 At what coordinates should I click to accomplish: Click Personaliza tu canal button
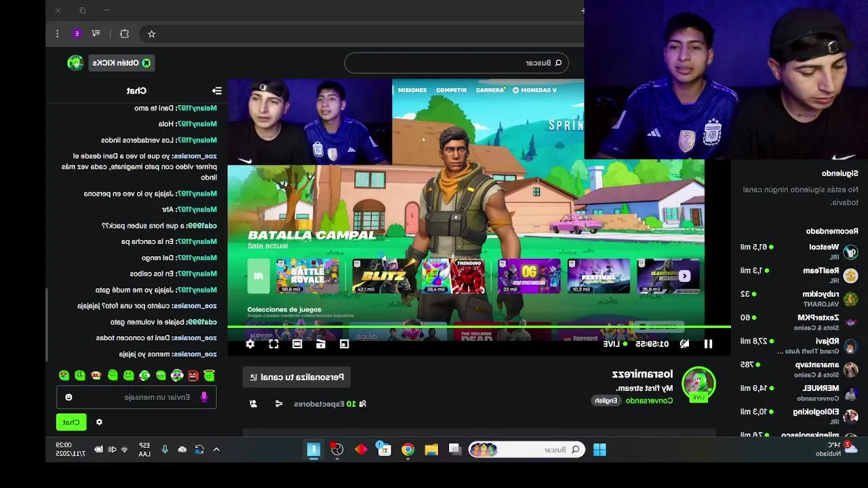tap(296, 377)
